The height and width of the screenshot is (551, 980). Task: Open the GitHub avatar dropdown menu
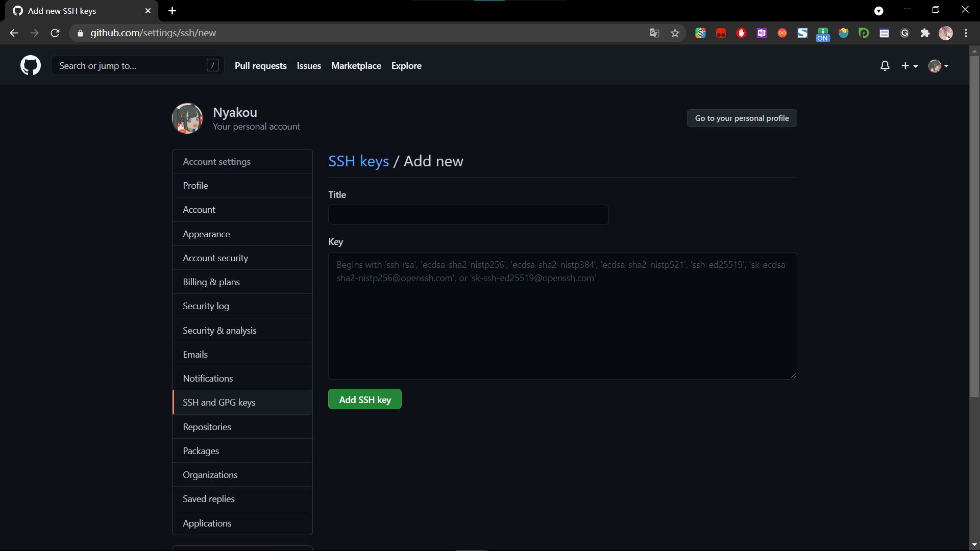938,65
